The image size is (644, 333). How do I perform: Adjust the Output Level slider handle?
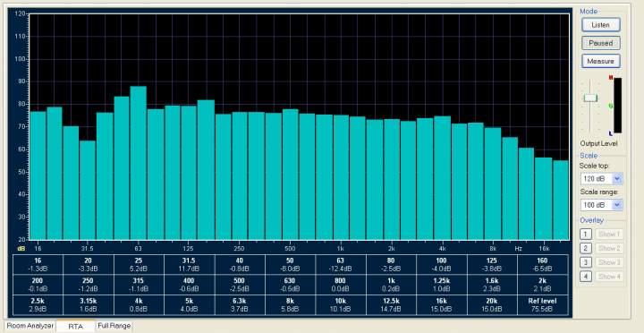click(x=590, y=98)
